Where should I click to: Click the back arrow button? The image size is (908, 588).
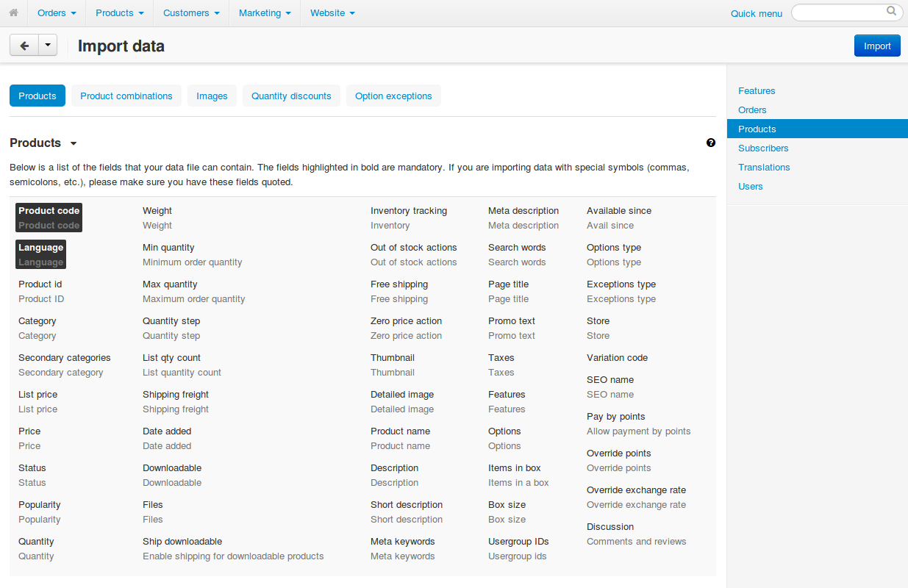point(24,46)
